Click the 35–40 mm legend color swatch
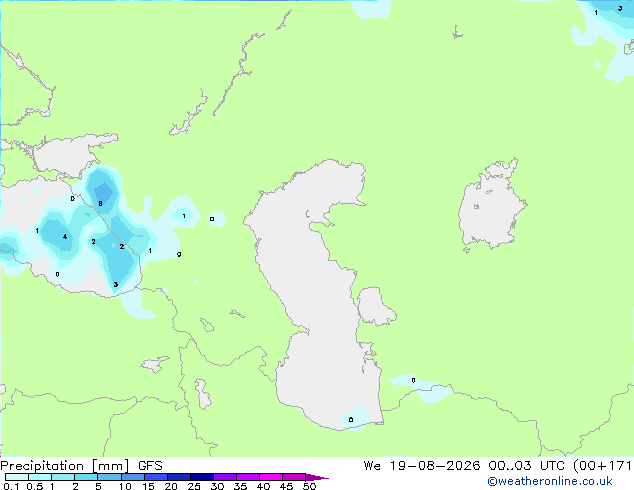 click(x=248, y=477)
